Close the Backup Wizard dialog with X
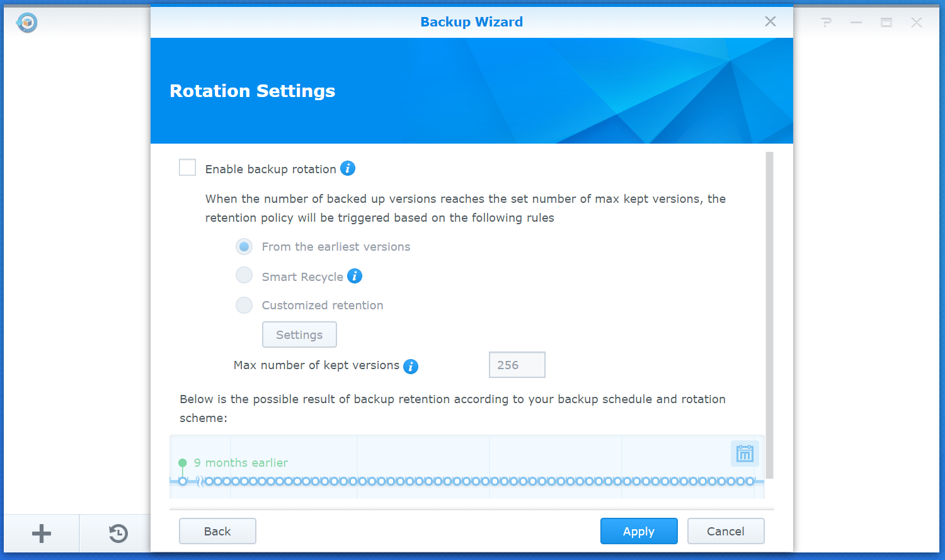Viewport: 945px width, 560px height. pos(770,21)
